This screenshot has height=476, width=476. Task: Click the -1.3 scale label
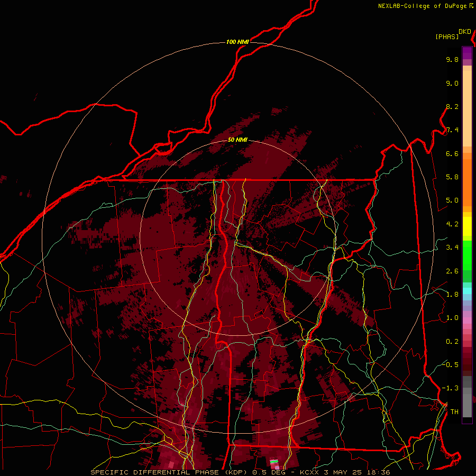click(450, 388)
